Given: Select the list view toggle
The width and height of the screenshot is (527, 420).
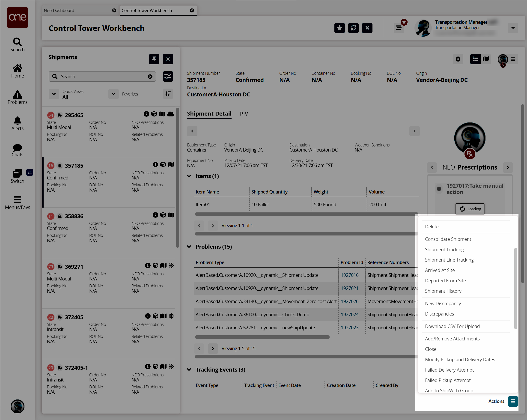Looking at the screenshot, I should pyautogui.click(x=475, y=59).
